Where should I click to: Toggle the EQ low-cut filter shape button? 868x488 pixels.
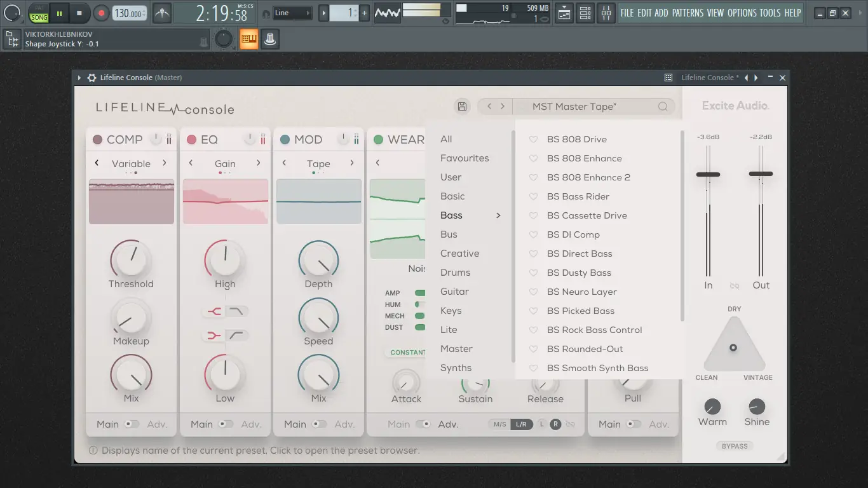(x=237, y=335)
